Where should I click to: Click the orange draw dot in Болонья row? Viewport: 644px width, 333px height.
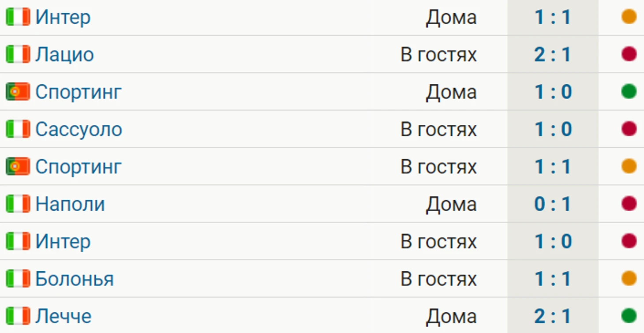point(629,279)
